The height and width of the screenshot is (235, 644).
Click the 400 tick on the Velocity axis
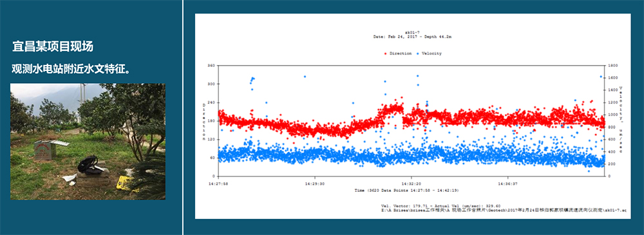click(x=611, y=151)
